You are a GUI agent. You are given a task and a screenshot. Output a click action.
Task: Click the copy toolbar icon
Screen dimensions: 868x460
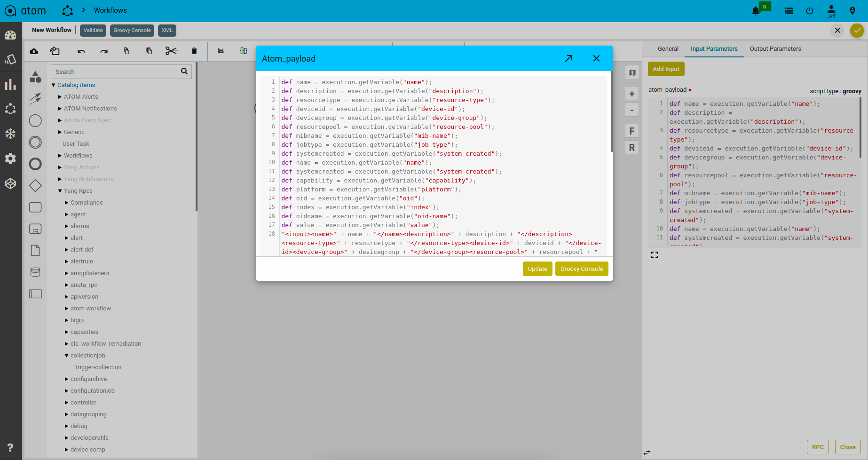coord(126,51)
